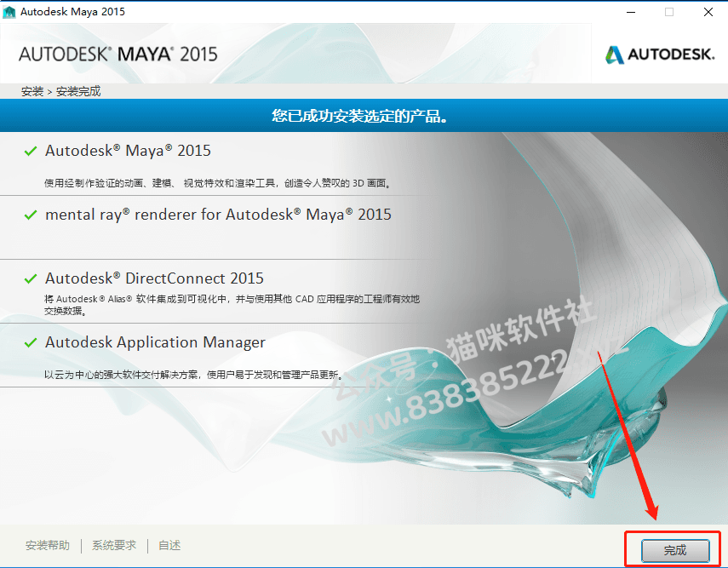This screenshot has width=728, height=568.
Task: Open the 安装帮助 link
Action: tap(48, 545)
